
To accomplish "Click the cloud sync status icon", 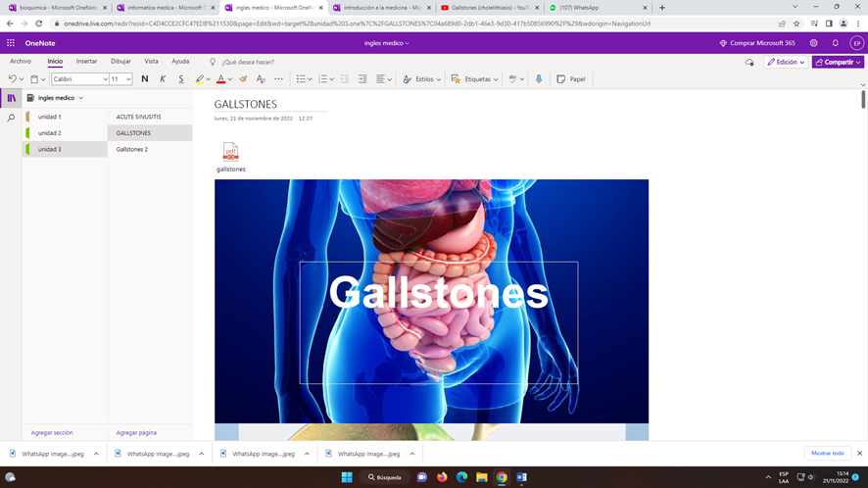I will tap(749, 62).
